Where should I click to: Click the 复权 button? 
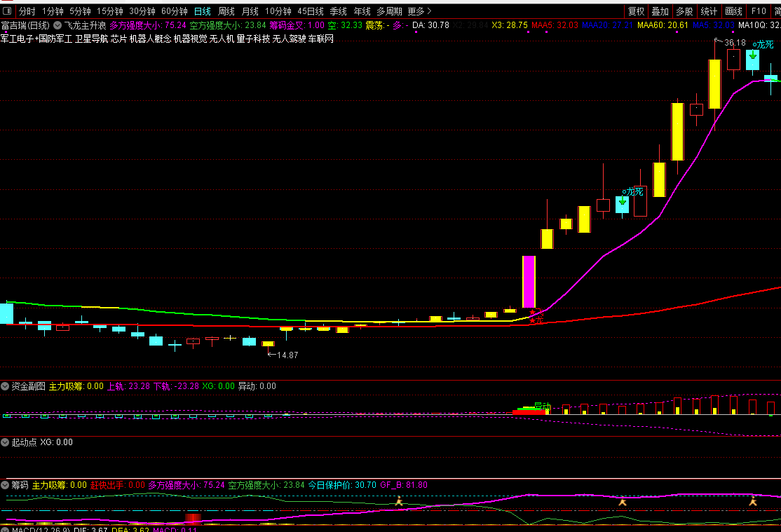tap(636, 11)
